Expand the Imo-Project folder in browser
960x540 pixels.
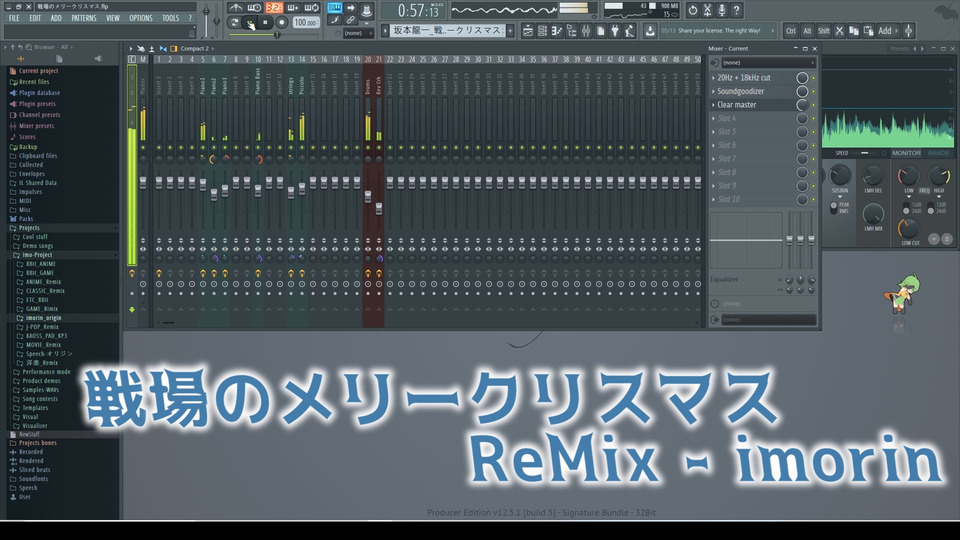(37, 255)
